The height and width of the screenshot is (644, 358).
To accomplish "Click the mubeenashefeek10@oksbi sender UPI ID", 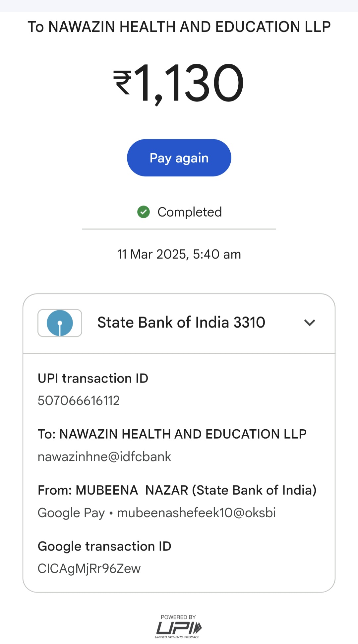I will [x=197, y=513].
